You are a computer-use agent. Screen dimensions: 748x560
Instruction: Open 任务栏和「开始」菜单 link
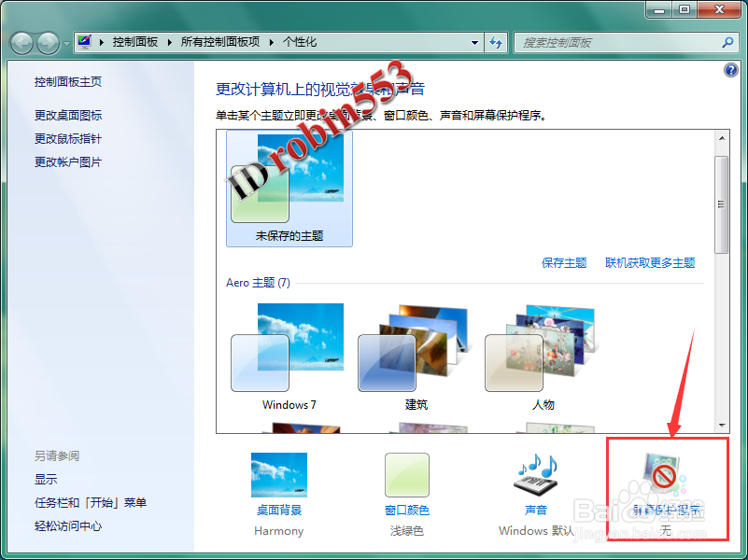point(91,502)
